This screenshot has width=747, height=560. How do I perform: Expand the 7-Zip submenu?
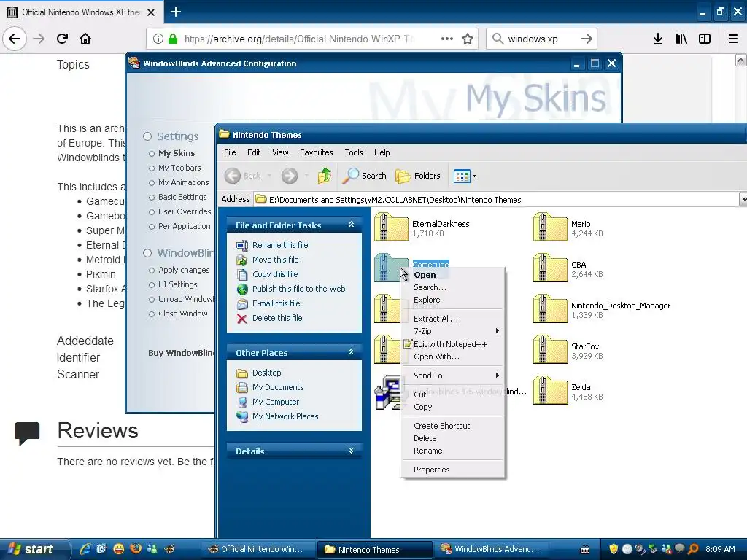(453, 331)
